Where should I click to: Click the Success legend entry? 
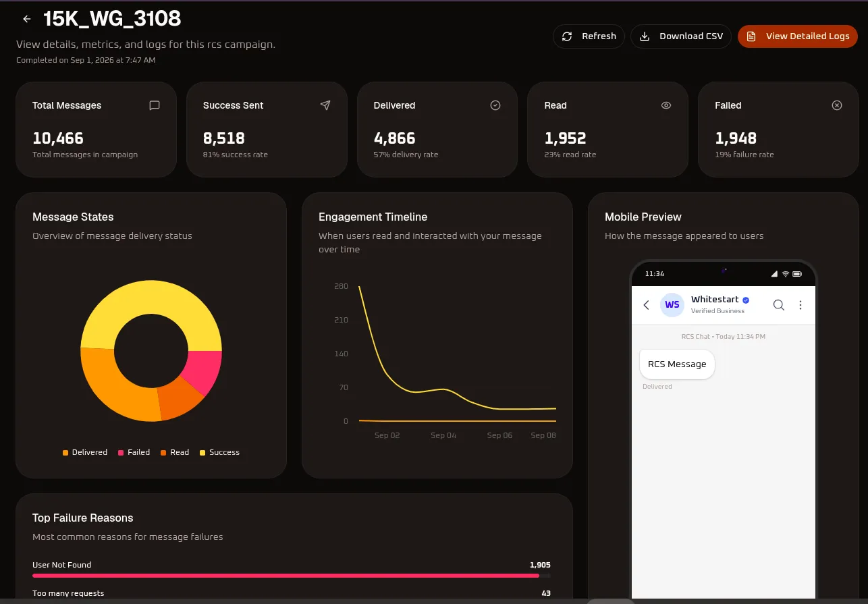[220, 453]
